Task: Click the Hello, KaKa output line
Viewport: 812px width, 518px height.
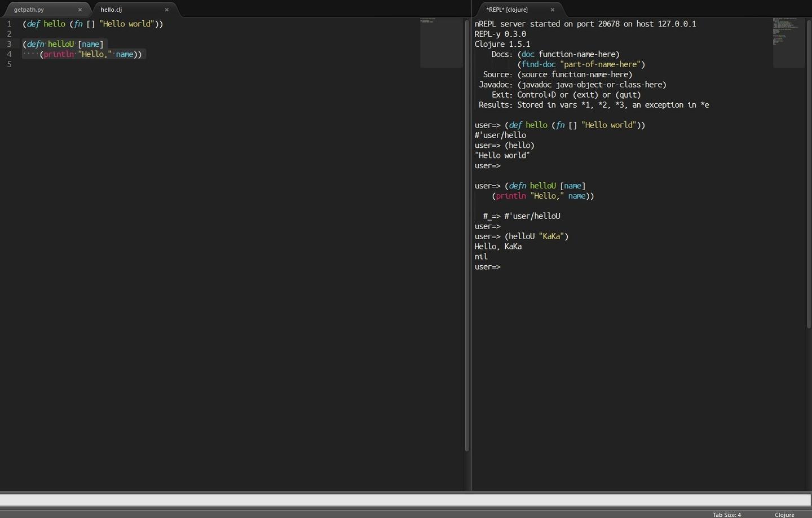Action: [x=498, y=247]
